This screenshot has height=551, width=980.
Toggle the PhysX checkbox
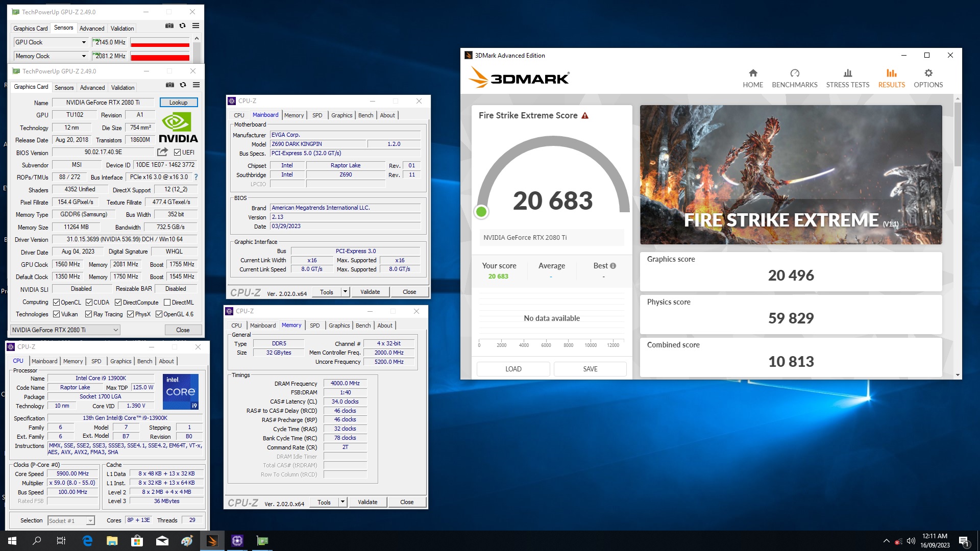(130, 314)
